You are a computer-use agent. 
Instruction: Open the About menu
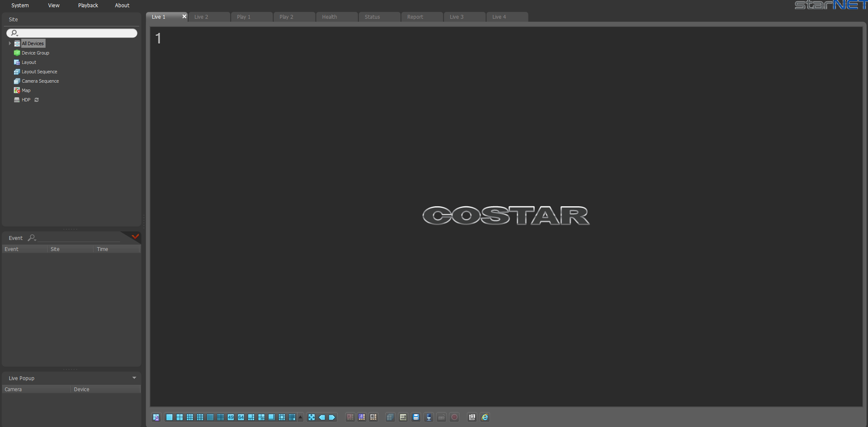click(122, 5)
